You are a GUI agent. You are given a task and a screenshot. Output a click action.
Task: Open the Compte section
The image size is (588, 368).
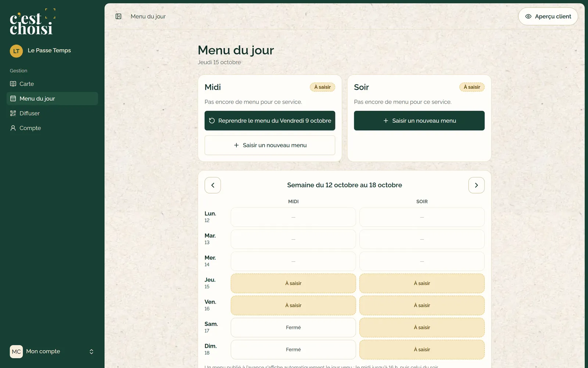52,128
